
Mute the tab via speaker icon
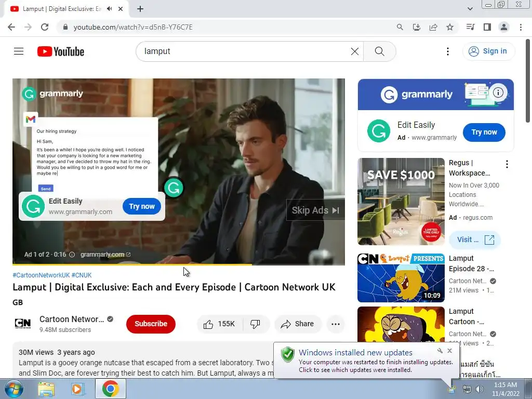(x=109, y=9)
